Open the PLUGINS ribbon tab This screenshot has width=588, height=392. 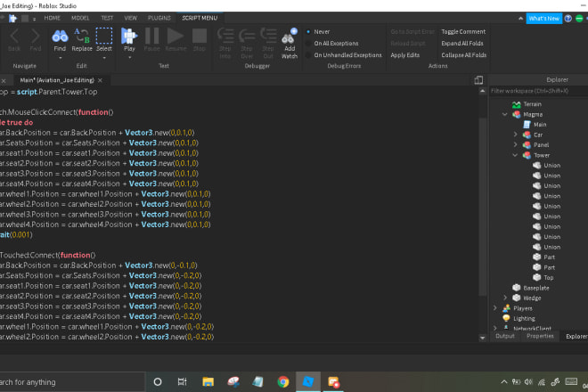tap(159, 18)
